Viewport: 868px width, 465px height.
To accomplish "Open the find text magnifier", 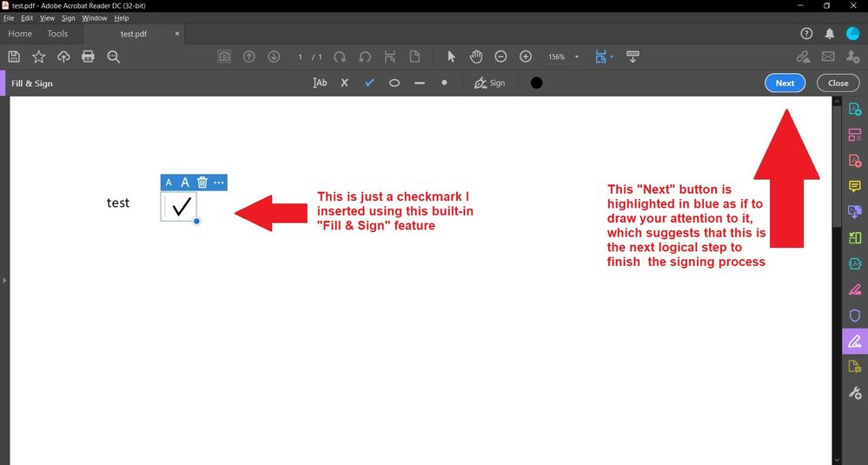I will click(114, 56).
